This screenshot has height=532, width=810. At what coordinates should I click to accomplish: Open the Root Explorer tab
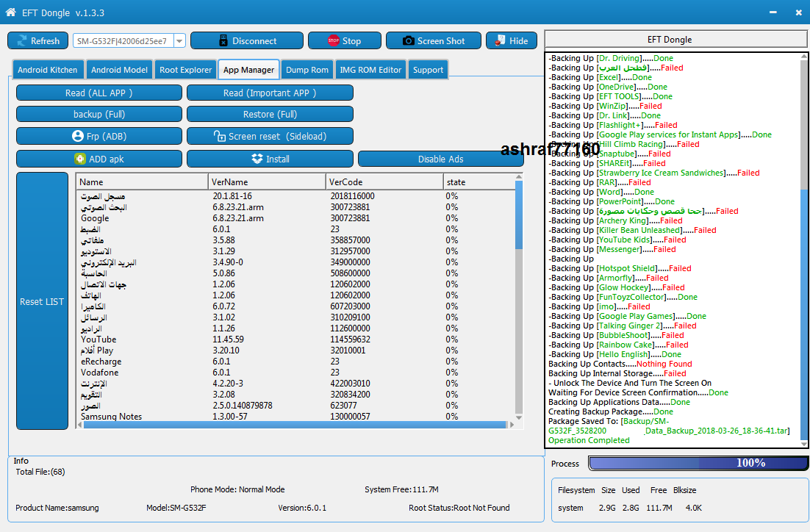185,70
